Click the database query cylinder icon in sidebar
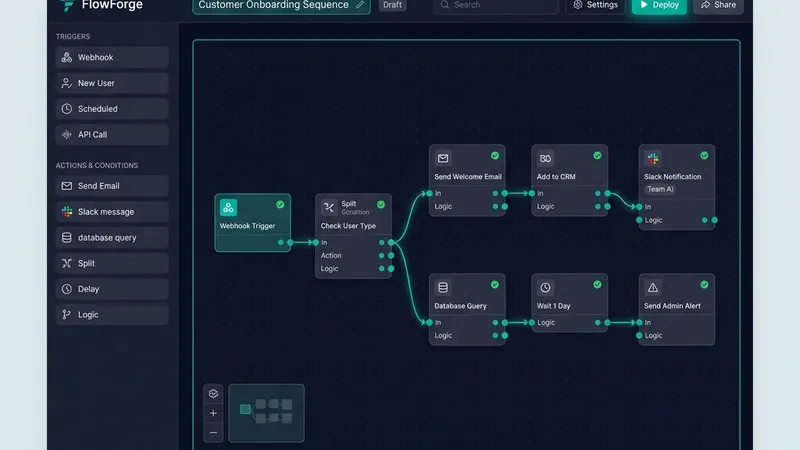This screenshot has height=450, width=800. 67,237
